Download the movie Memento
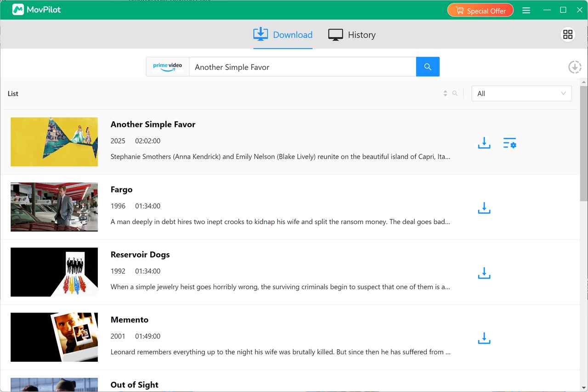 (484, 338)
